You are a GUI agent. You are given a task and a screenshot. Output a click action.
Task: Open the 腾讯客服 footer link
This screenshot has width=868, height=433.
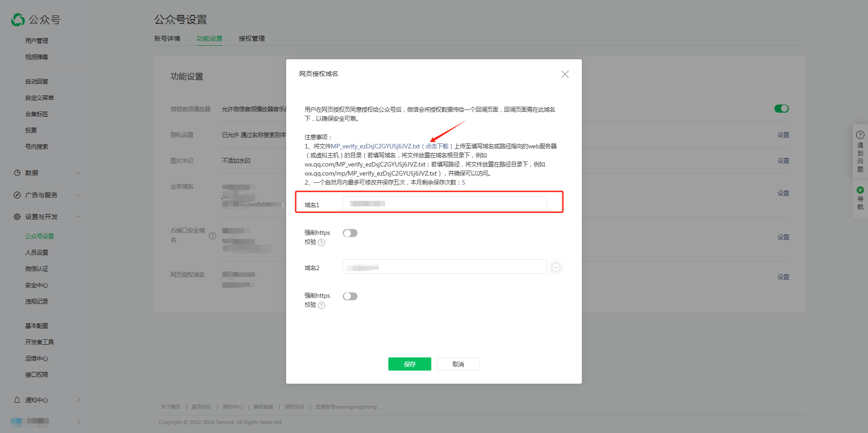pos(264,407)
